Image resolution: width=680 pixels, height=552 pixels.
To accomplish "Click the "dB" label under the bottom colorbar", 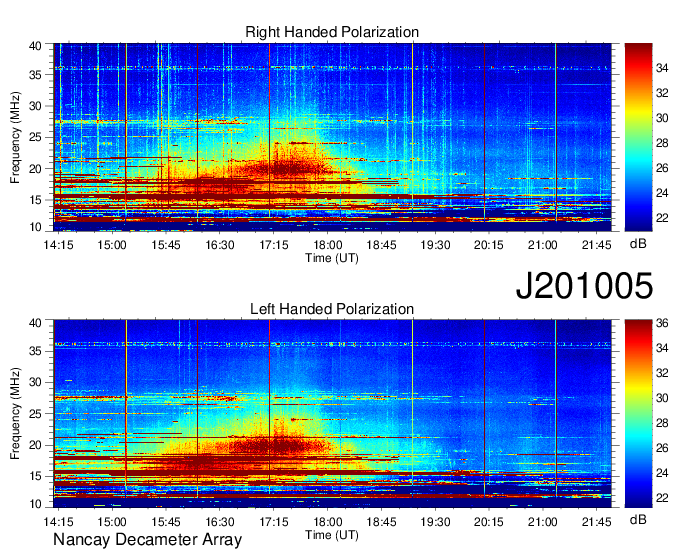I will click(638, 520).
